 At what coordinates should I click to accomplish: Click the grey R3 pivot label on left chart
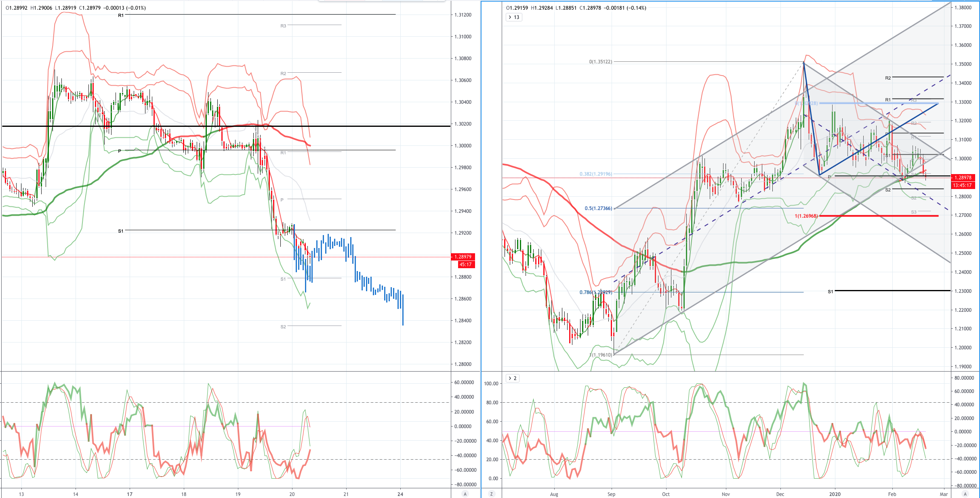coord(283,26)
